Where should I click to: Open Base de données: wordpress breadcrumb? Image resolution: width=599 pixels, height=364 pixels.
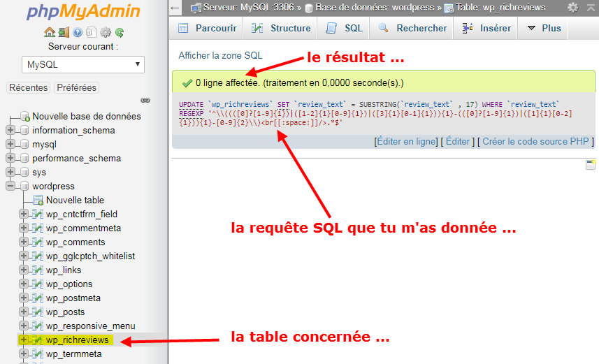(x=375, y=7)
